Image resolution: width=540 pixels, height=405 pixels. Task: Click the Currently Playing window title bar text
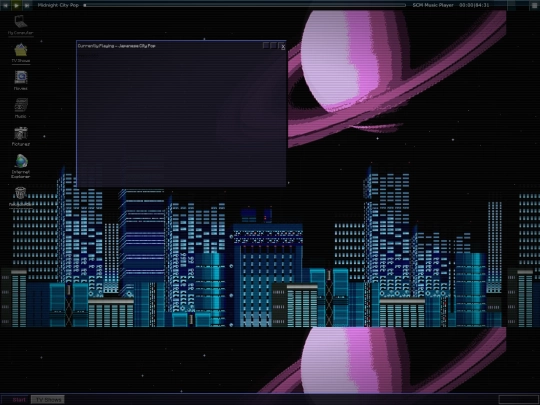point(116,46)
